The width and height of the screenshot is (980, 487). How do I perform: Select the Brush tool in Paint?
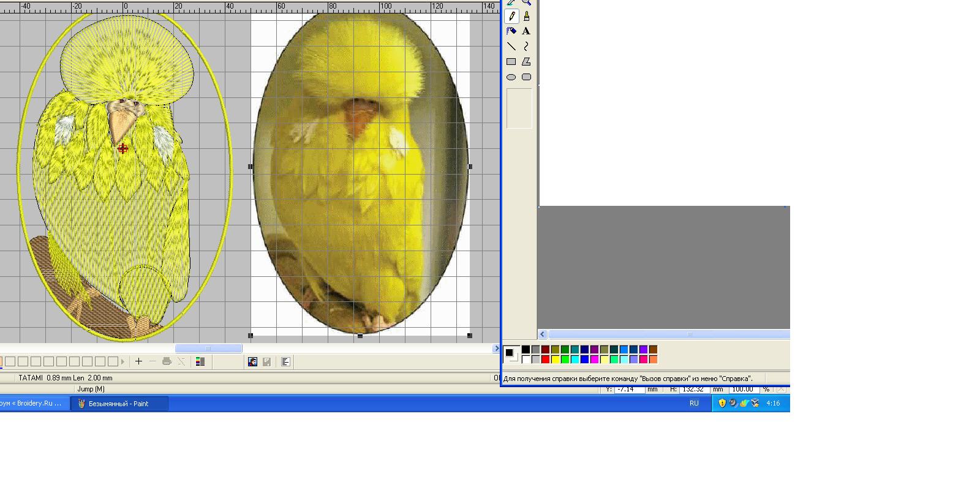tap(526, 17)
